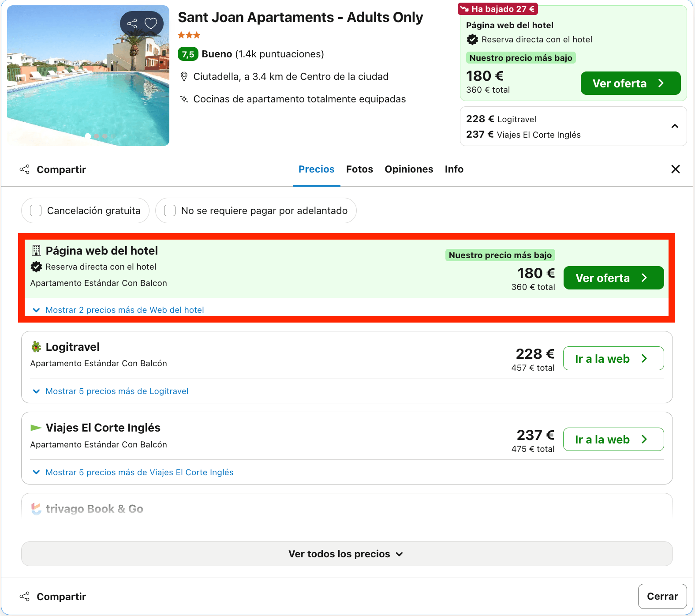Screen dimensions: 695x616
Task: Collapse the other prices chevron in top card
Action: click(x=675, y=126)
